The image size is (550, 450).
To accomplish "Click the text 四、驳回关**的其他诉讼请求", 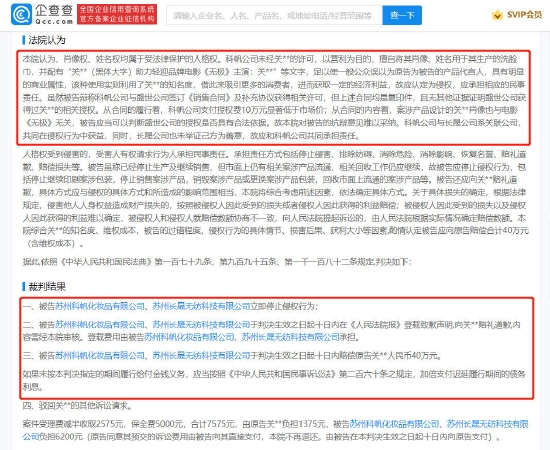I will 78,406.
